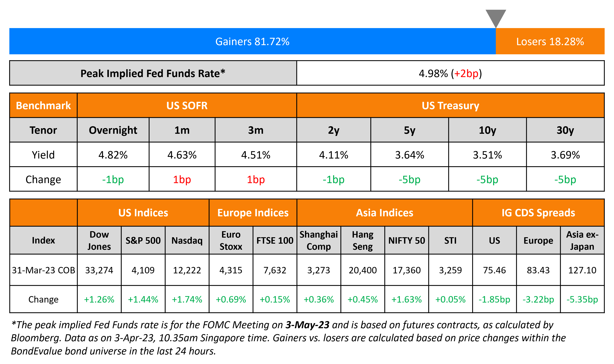Screen dimensions: 614x364
Task: Click the Hang Seng column header
Action: [363, 240]
